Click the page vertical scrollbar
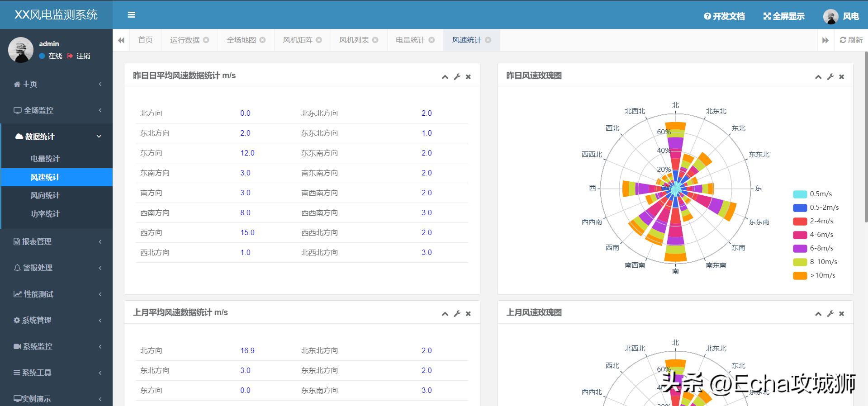The height and width of the screenshot is (406, 868). pos(866,137)
